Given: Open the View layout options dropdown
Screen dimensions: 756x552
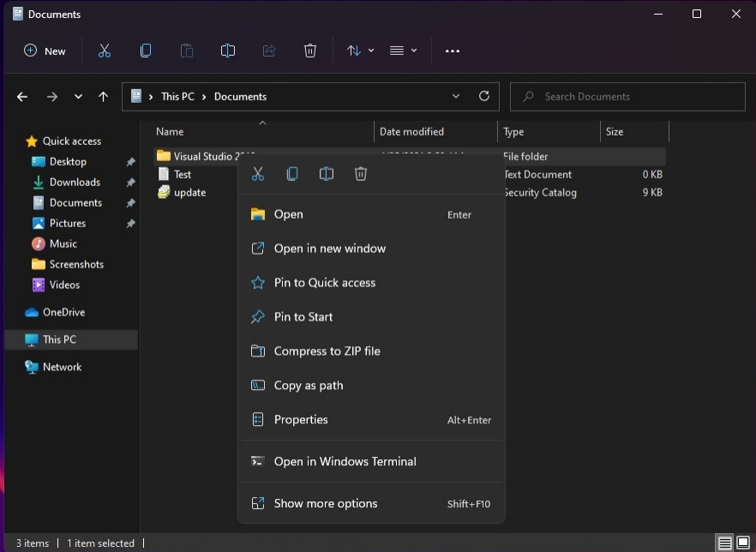Looking at the screenshot, I should tap(403, 51).
